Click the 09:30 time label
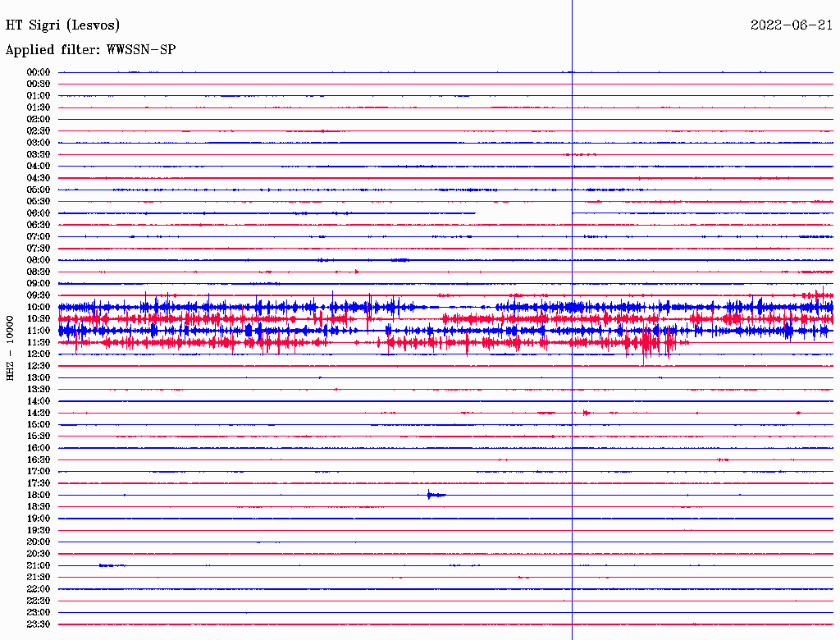This screenshot has width=840, height=640. pos(39,295)
